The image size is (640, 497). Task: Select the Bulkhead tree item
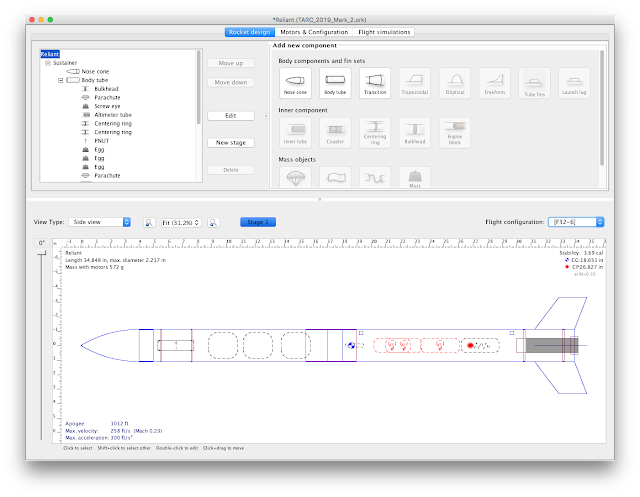click(106, 89)
